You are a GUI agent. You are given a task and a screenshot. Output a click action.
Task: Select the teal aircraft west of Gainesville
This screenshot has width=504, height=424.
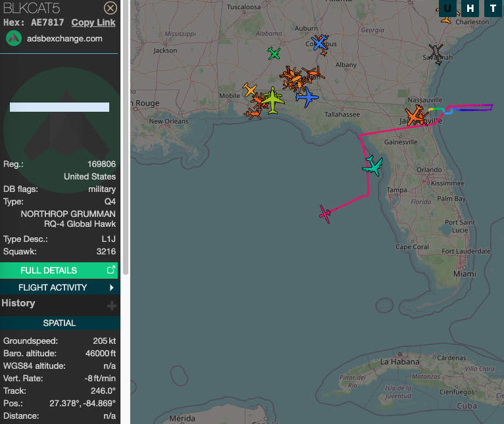tap(372, 166)
